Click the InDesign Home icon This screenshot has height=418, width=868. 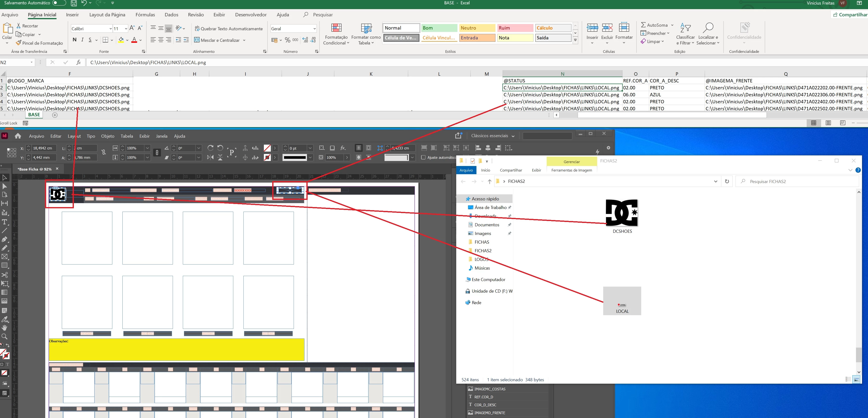coord(18,136)
